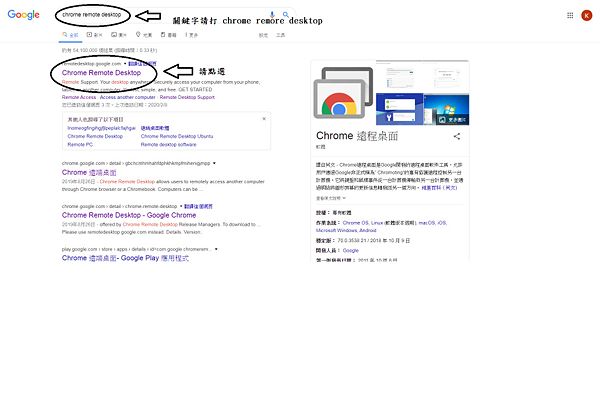
Task: Click macOS operating system link
Action: 427,223
